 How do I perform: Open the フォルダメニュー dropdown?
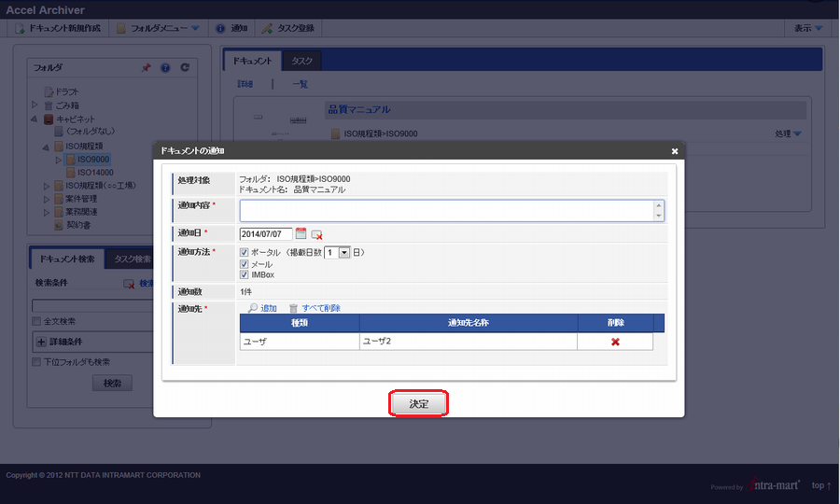pos(158,28)
